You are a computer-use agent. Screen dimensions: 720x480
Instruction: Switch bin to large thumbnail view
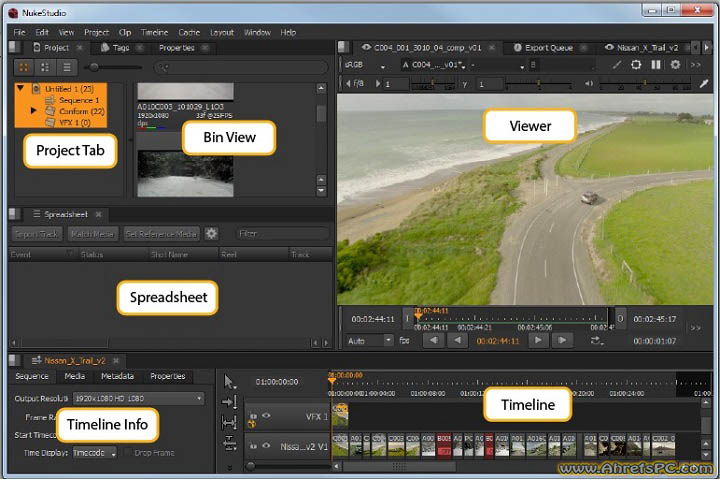(x=23, y=68)
